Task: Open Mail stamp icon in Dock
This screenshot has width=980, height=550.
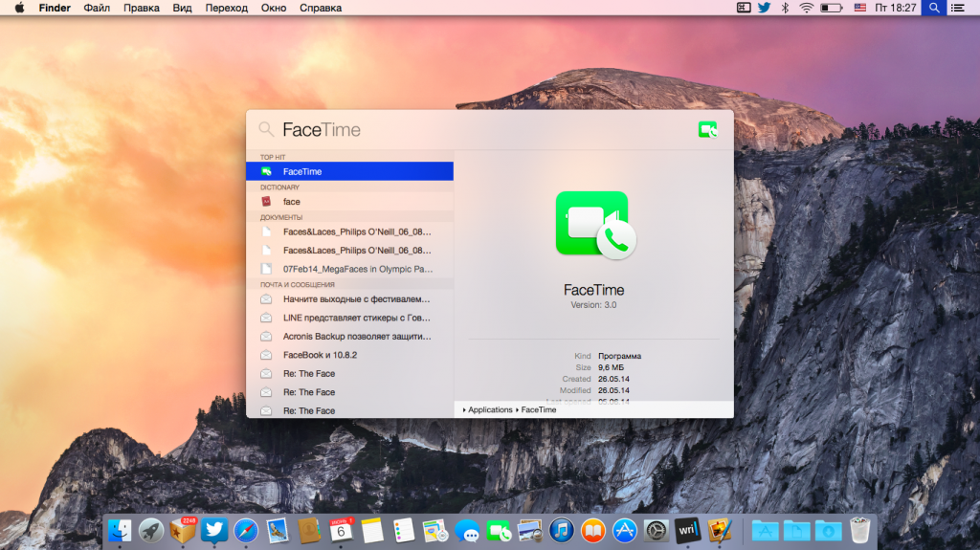Action: [278, 531]
